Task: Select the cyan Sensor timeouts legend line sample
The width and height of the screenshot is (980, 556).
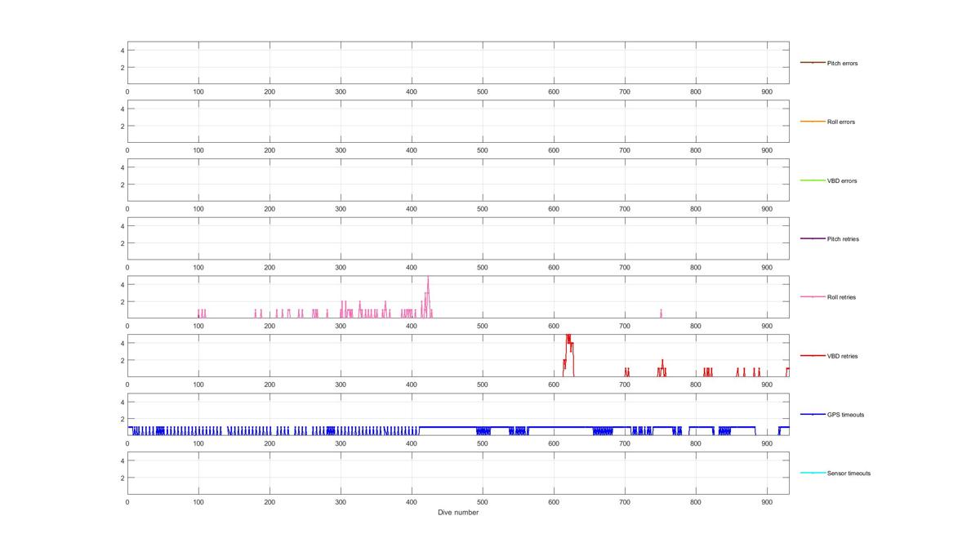Action: [813, 474]
